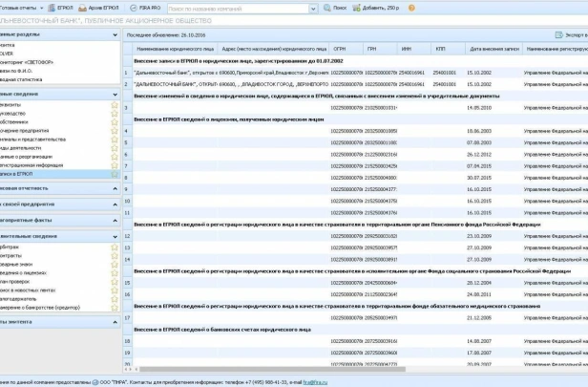Click the horizontal scrollbar under the table
Viewport: 588px width, 387px height.
point(272,370)
